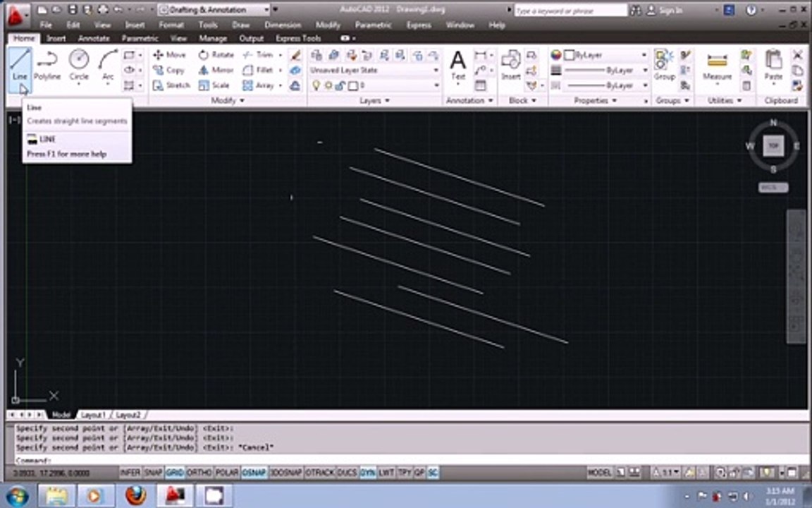
Task: Open the Unsaved Layer State dropdown
Action: pos(374,70)
